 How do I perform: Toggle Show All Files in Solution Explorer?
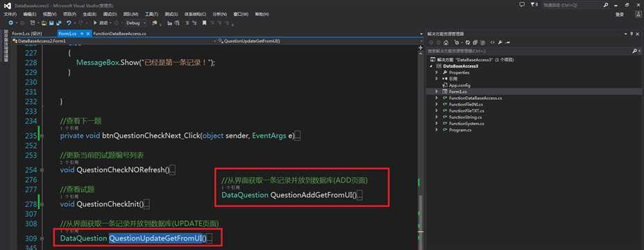tap(482, 42)
